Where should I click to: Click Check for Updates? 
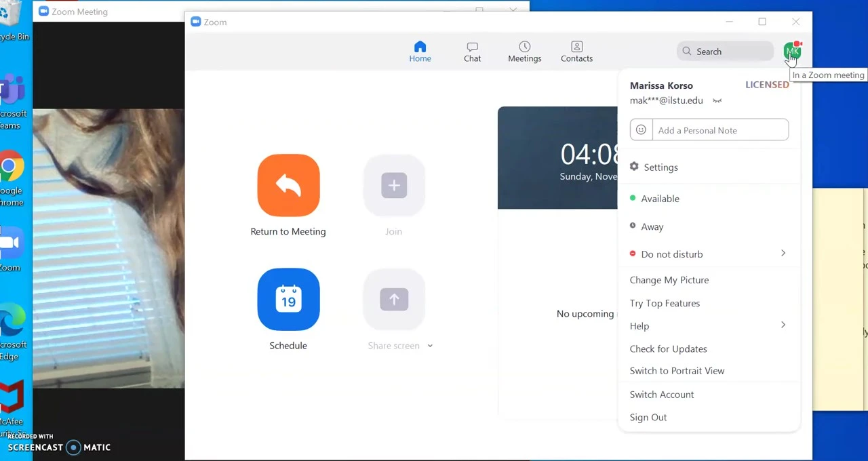tap(668, 349)
